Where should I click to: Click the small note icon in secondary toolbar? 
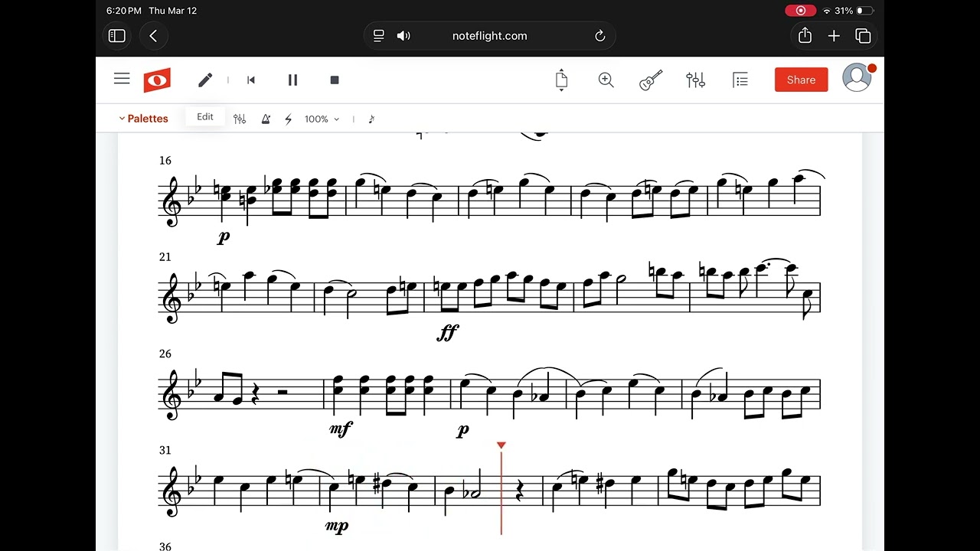[371, 119]
